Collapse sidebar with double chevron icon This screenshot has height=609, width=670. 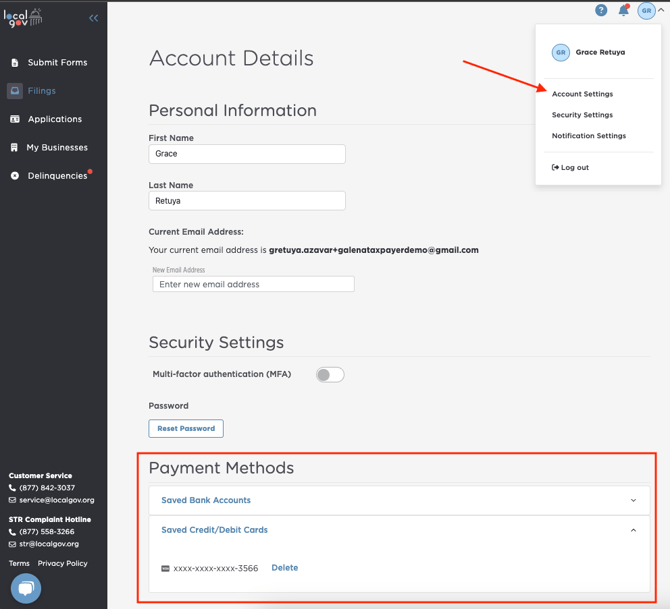point(93,18)
